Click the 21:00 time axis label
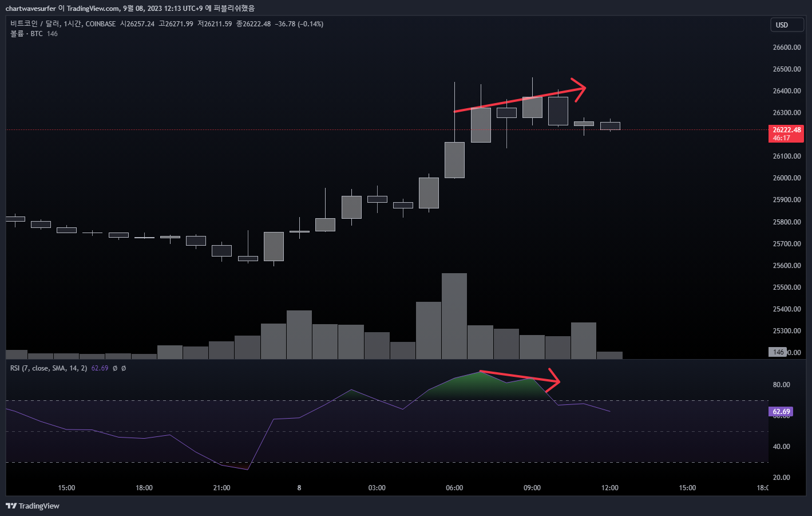The height and width of the screenshot is (516, 812). (221, 488)
